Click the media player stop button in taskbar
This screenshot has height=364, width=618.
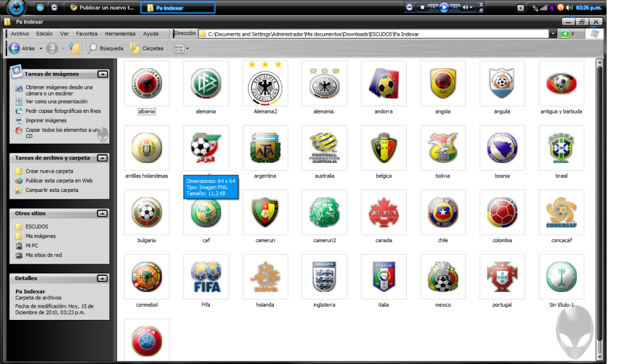[422, 7]
